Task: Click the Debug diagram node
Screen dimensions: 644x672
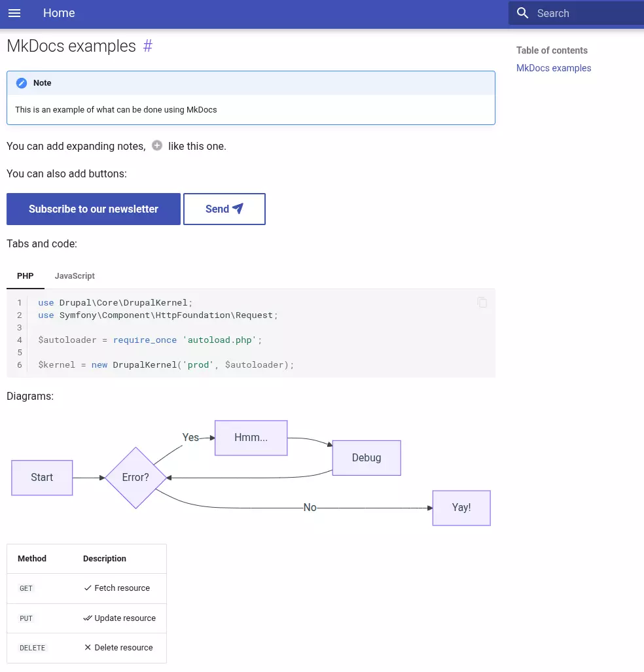Action: [x=367, y=458]
